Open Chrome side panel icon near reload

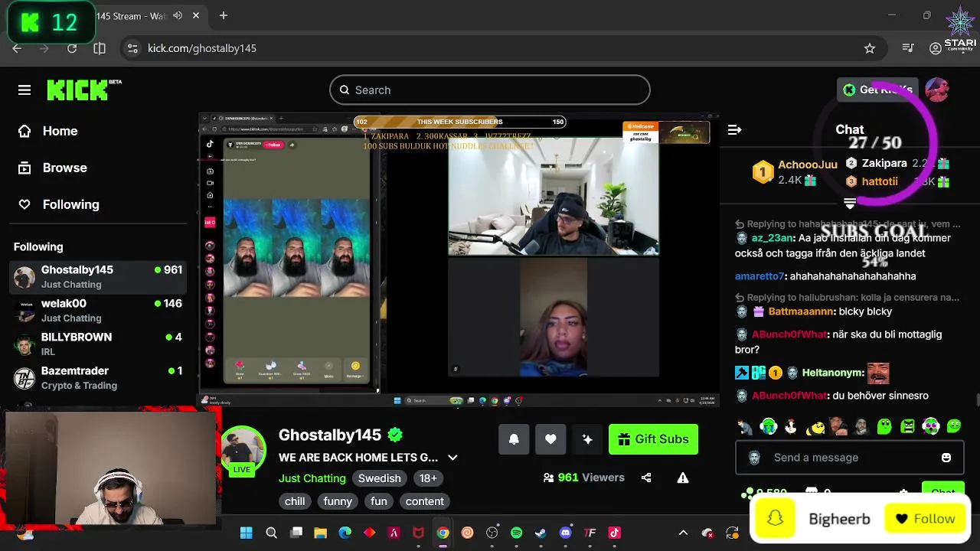pyautogui.click(x=100, y=48)
